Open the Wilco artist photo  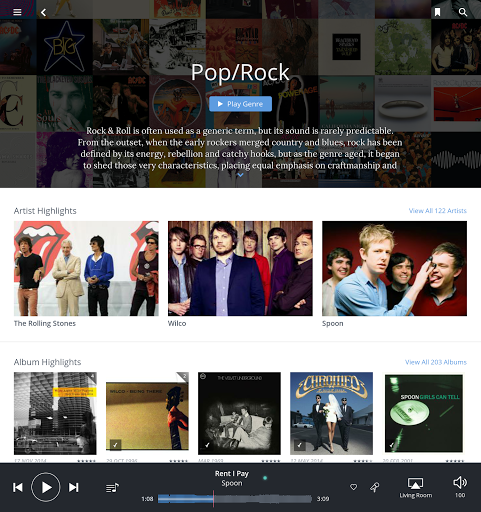coord(240,268)
